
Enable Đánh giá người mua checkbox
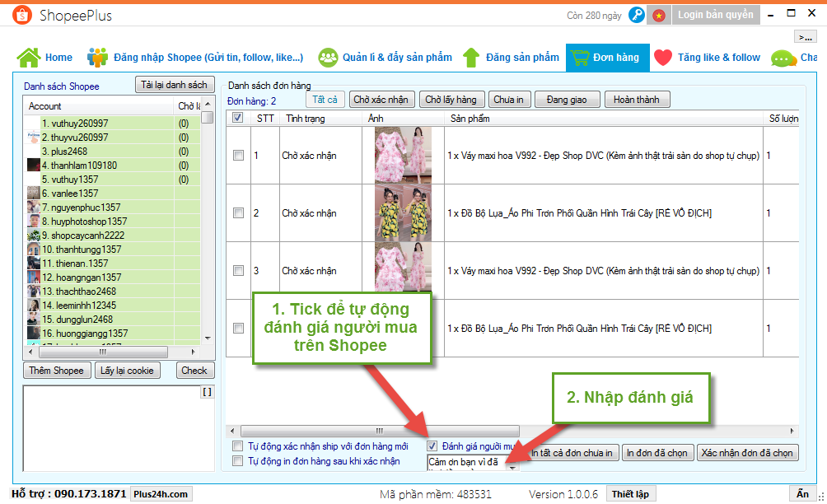(432, 447)
